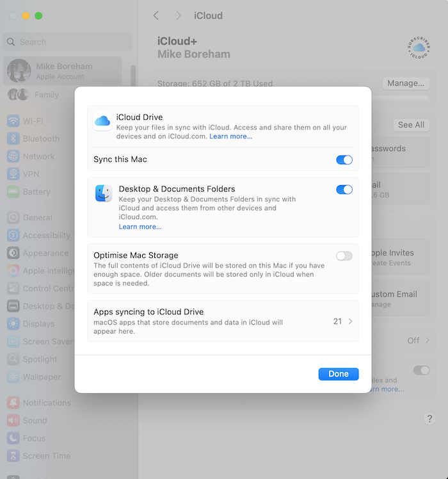Open the Network settings label

[39, 156]
